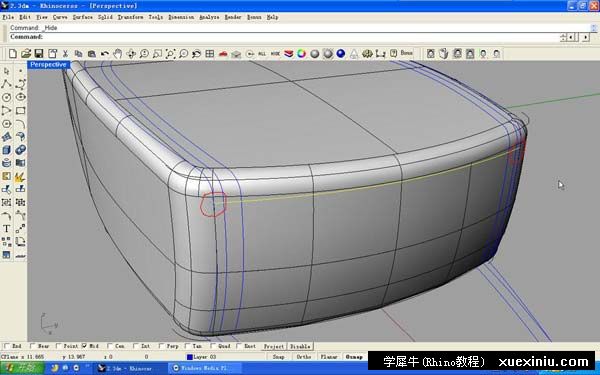
Task: Click the Save file toolbar icon
Action: (39, 54)
